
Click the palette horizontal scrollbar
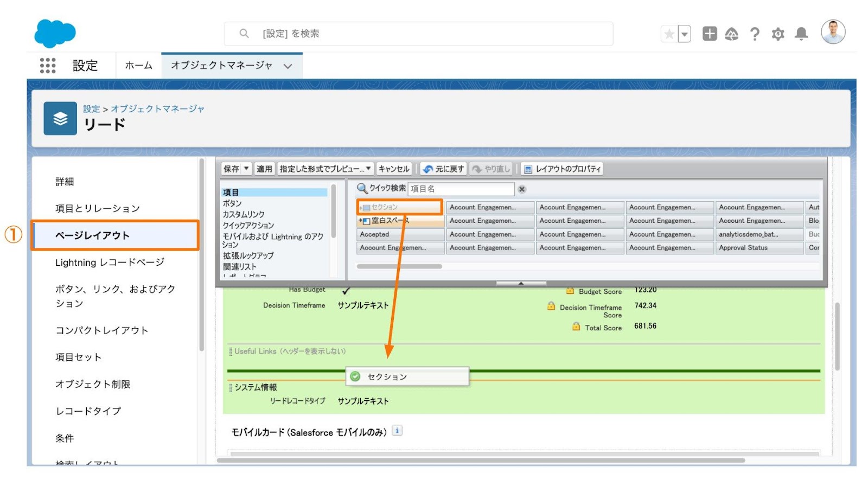tap(399, 266)
